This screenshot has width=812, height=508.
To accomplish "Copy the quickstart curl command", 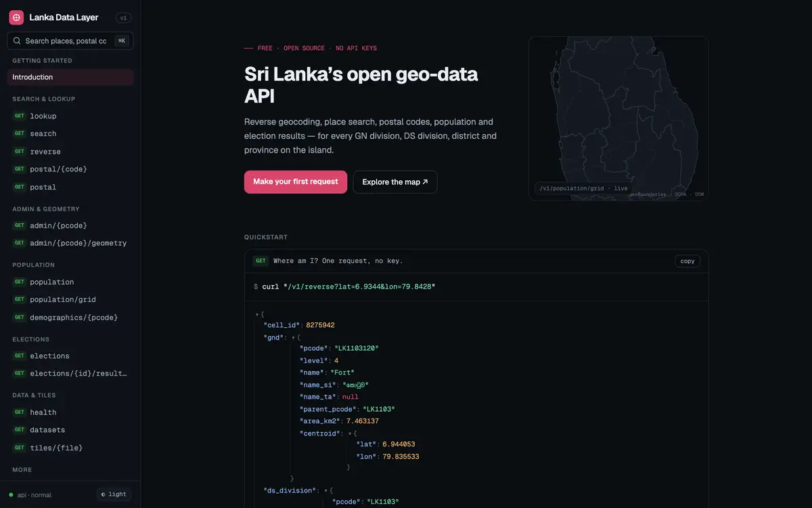I will coord(687,261).
